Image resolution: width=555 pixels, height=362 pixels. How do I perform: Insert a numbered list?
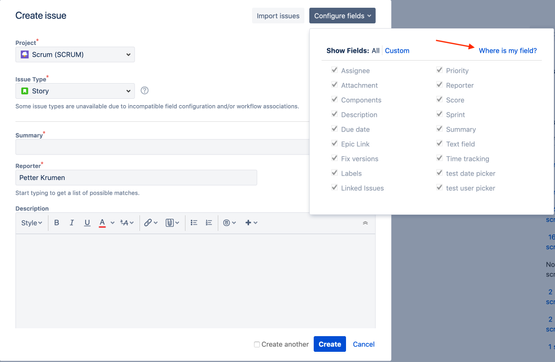pyautogui.click(x=209, y=223)
